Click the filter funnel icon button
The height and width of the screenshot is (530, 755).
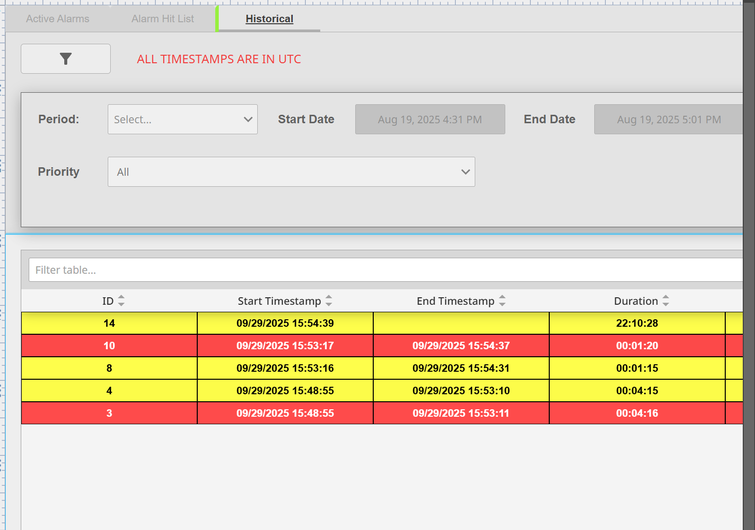pos(66,59)
